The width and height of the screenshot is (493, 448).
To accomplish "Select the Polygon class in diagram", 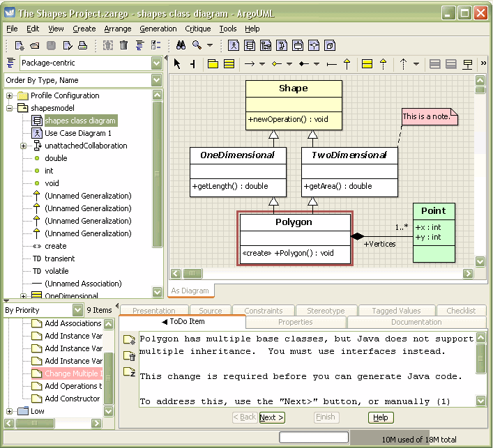I will click(295, 222).
